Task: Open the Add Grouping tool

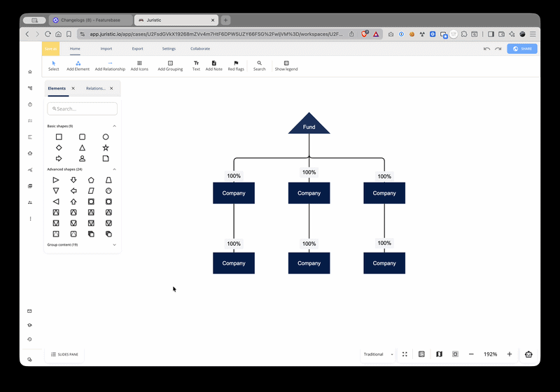Action: (x=170, y=65)
